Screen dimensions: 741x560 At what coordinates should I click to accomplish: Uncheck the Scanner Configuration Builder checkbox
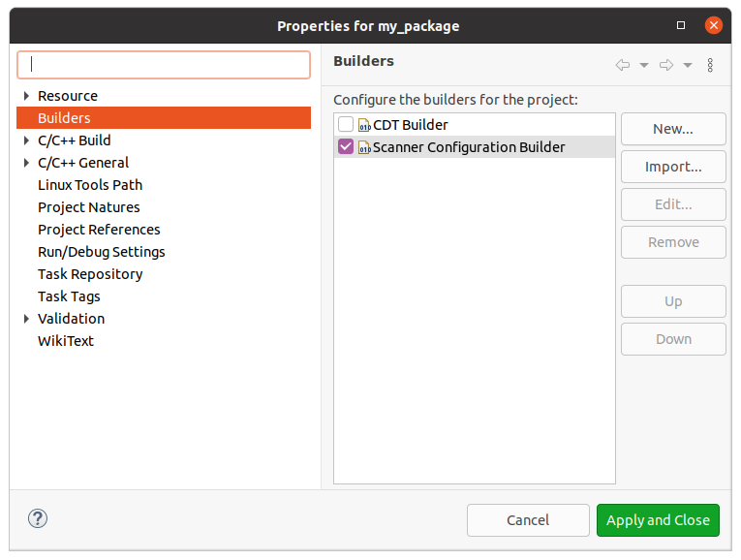point(346,147)
